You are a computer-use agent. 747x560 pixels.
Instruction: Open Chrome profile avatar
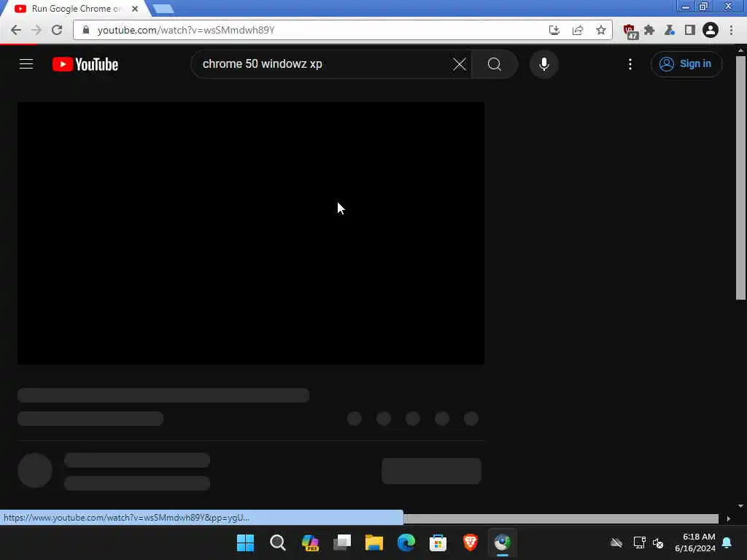pyautogui.click(x=710, y=30)
